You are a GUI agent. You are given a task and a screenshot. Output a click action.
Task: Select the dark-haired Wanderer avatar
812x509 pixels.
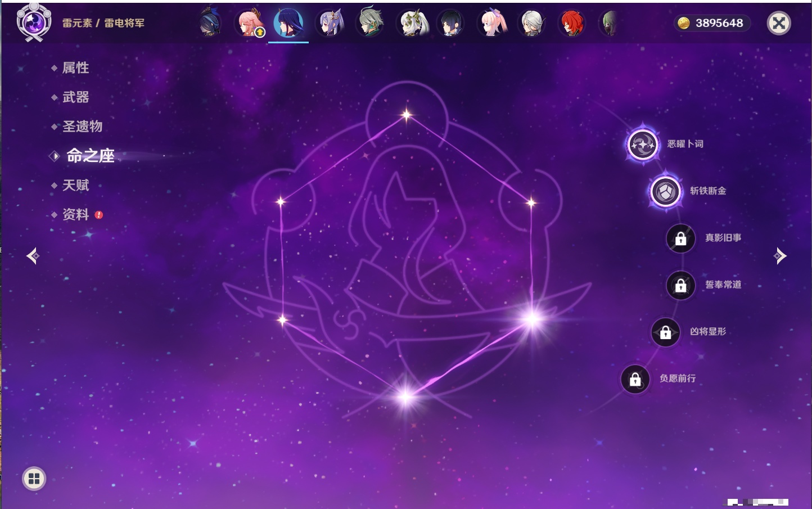pyautogui.click(x=451, y=23)
